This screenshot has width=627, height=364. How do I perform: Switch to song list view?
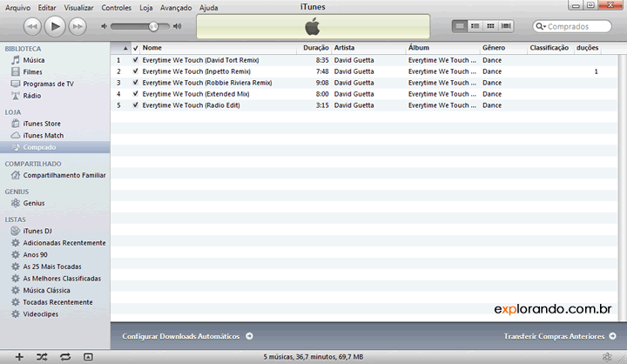460,26
